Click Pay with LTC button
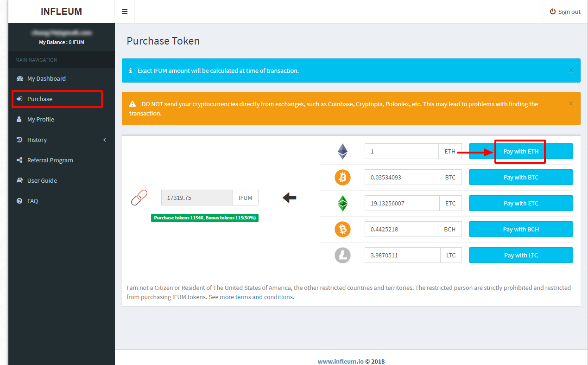Screen dimensions: 588x365 [x=521, y=255]
